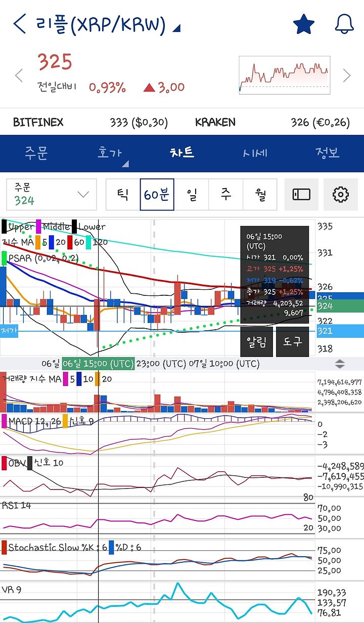Show previous coin with left chevron
This screenshot has height=623, width=364.
point(19,76)
